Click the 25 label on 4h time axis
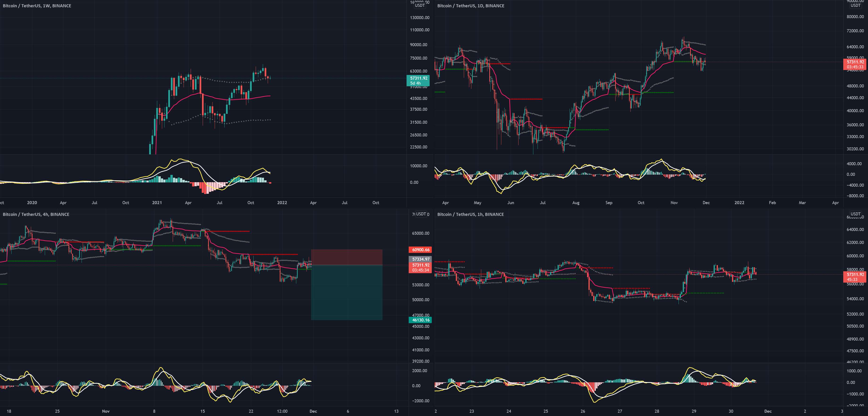This screenshot has height=416, width=868. pos(57,411)
